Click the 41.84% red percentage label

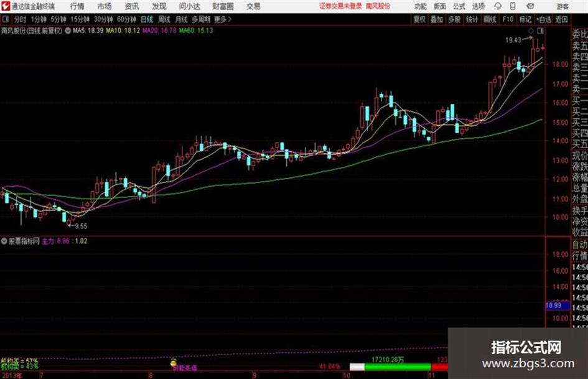[330, 367]
